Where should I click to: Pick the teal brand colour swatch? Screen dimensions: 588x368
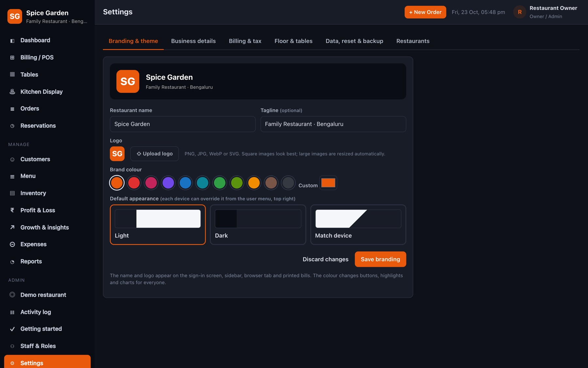[x=203, y=183]
